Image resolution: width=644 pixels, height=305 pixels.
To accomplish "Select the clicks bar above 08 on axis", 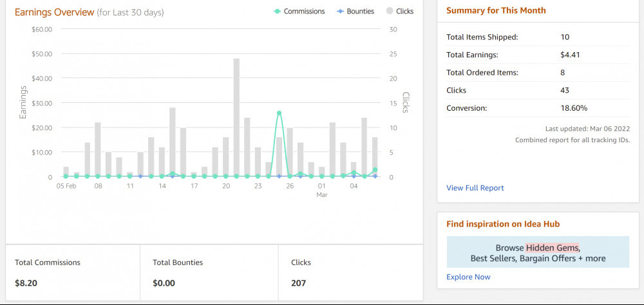I will (98, 149).
